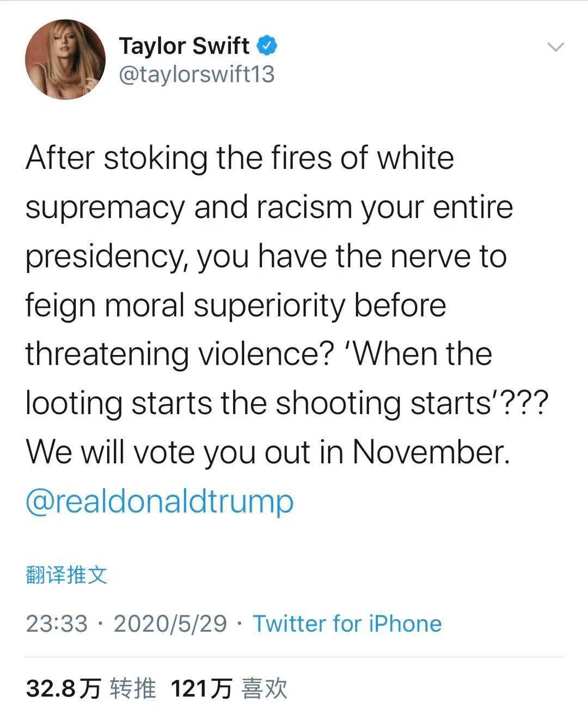The image size is (588, 719).
Task: Click the blue verified badge icon
Action: 267,46
